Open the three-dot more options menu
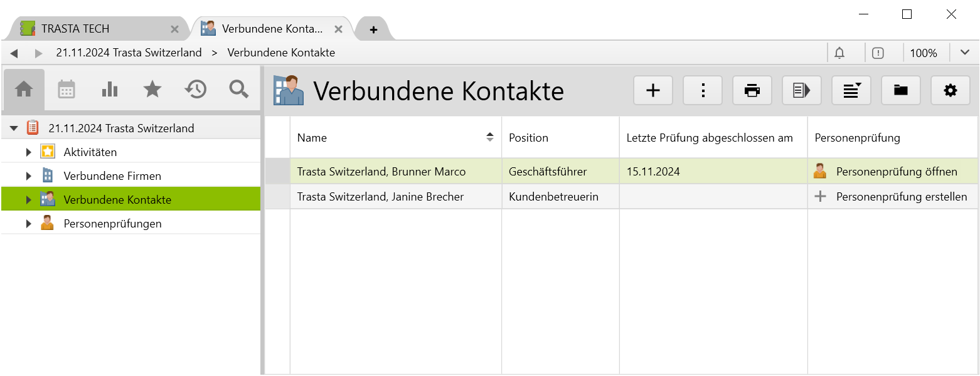This screenshot has width=980, height=376. pyautogui.click(x=703, y=90)
